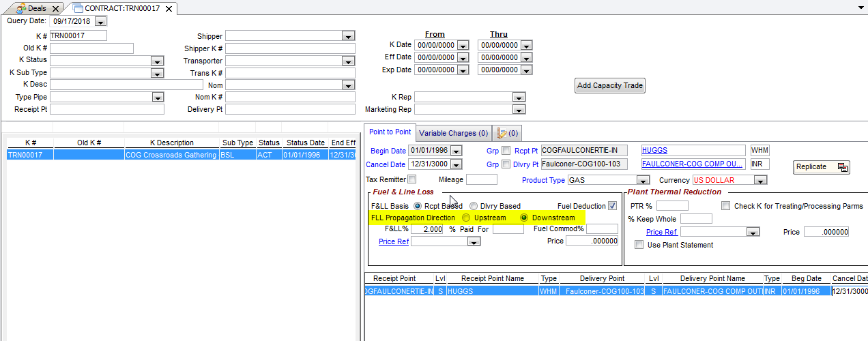Open the Begin Date picker arrow

pyautogui.click(x=456, y=151)
